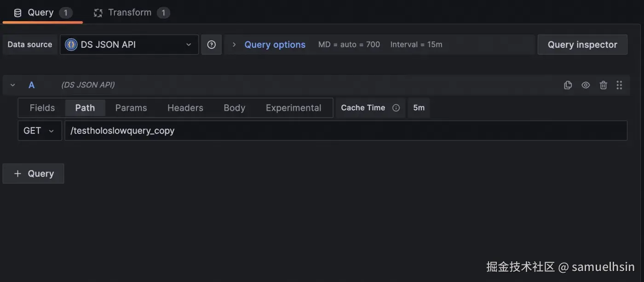Open the GET method dropdown
This screenshot has height=282, width=644.
tap(40, 131)
